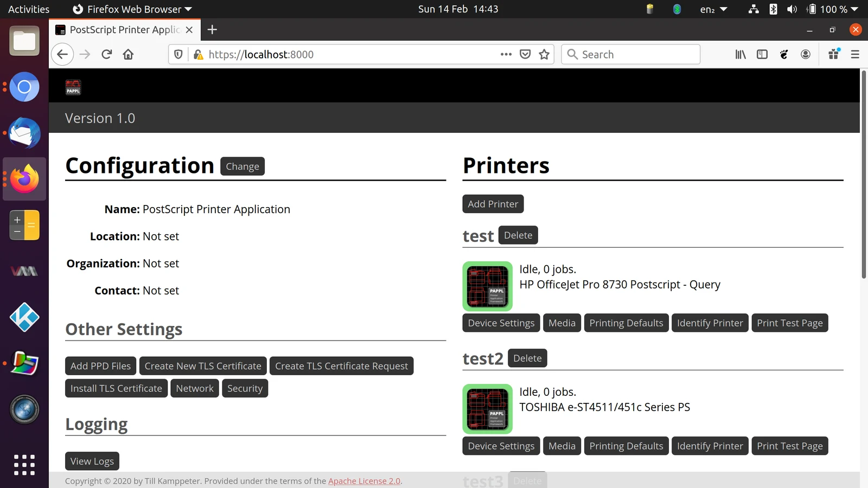Open the Firefox hamburger menu
Image resolution: width=868 pixels, height=488 pixels.
[855, 54]
